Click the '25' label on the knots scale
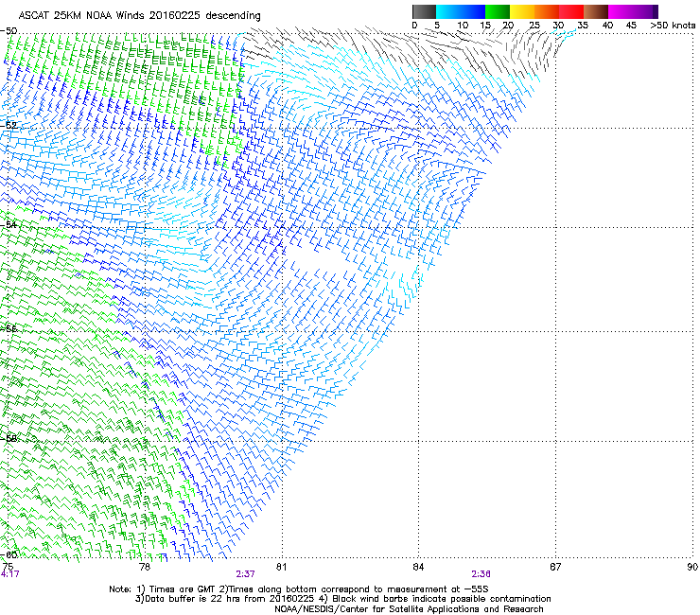Image resolution: width=700 pixels, height=615 pixels. tap(534, 26)
